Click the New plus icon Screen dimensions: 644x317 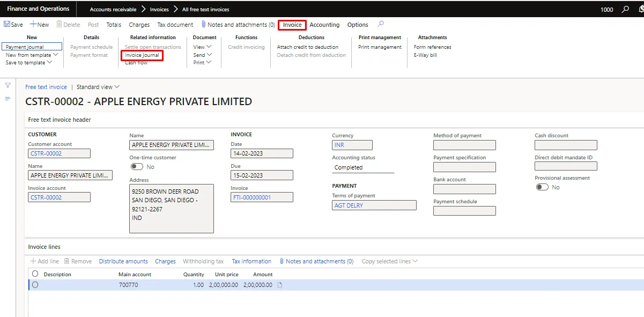pyautogui.click(x=33, y=25)
